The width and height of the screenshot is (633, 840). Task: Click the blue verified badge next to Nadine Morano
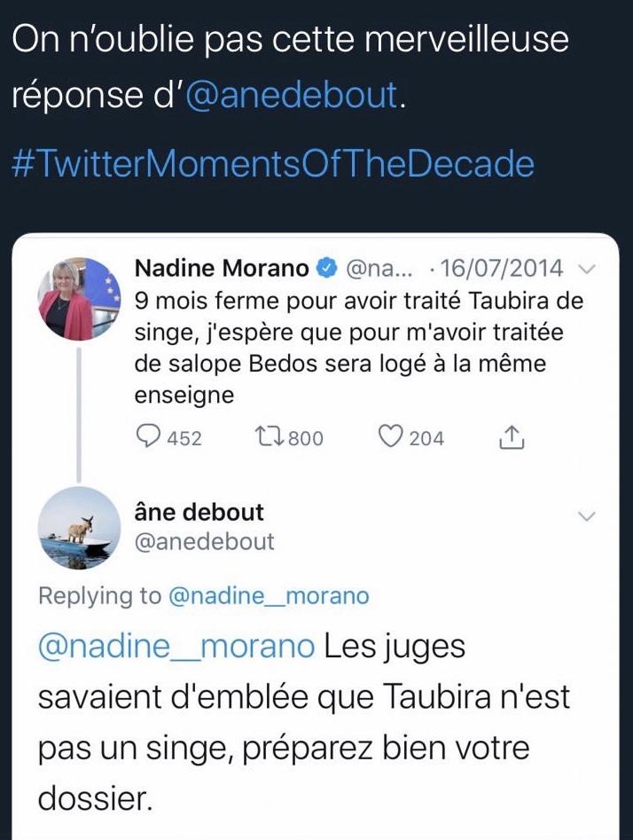[326, 268]
